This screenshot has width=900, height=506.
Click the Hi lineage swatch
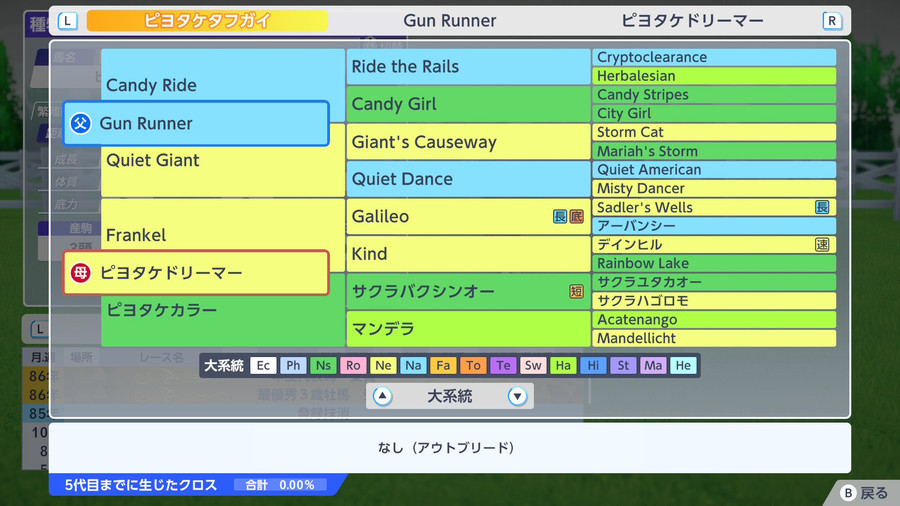tap(593, 365)
